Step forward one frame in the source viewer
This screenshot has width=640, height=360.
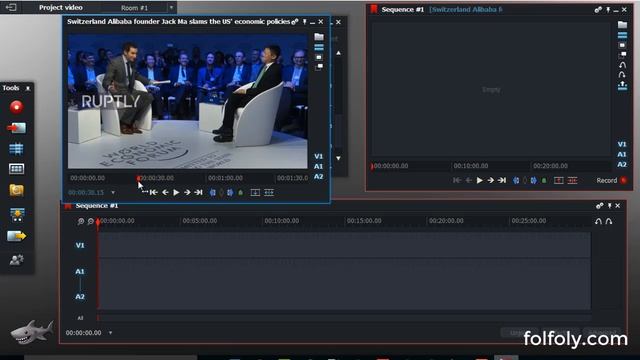point(187,192)
